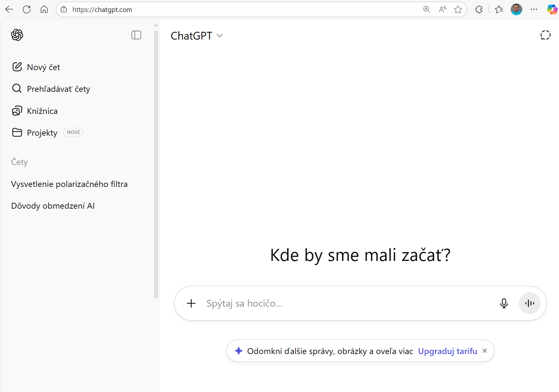Open chat Vysvetlenie polarizačného filtra
Screen dimensions: 559x392
coord(69,184)
